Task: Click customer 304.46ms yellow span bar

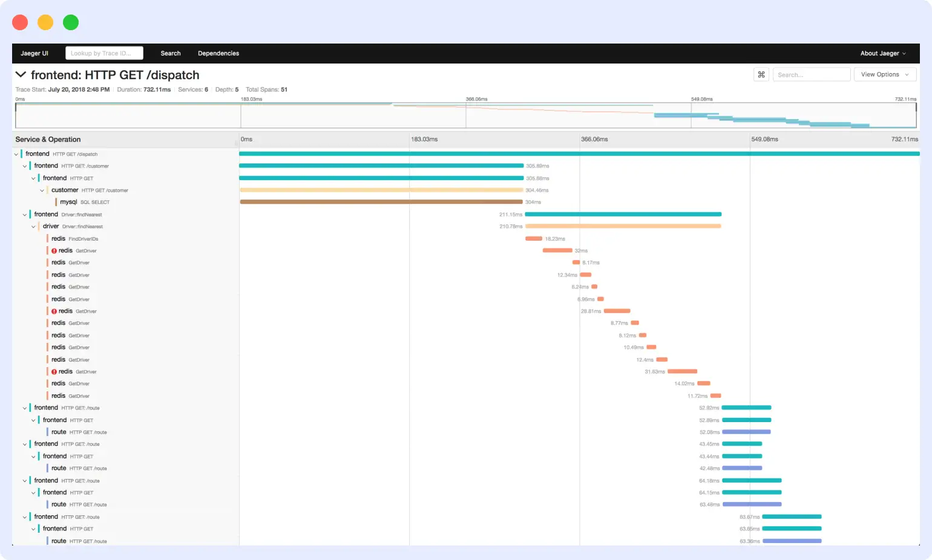Action: tap(381, 190)
